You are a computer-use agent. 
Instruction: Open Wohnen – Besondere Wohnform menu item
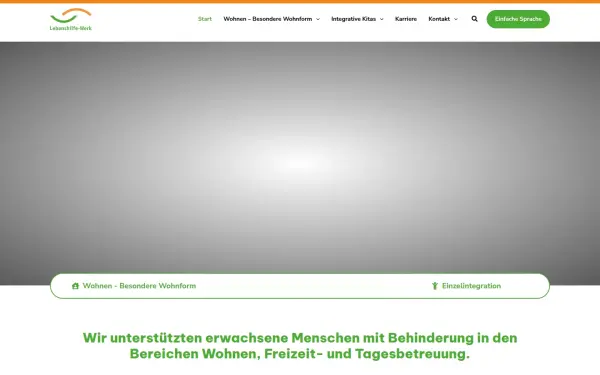[x=267, y=19]
